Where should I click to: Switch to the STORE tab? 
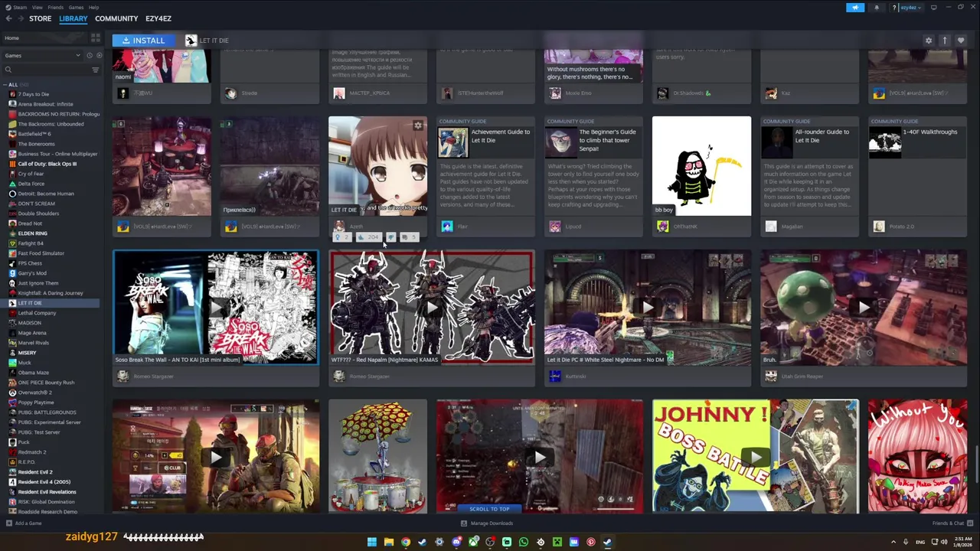tap(40, 18)
